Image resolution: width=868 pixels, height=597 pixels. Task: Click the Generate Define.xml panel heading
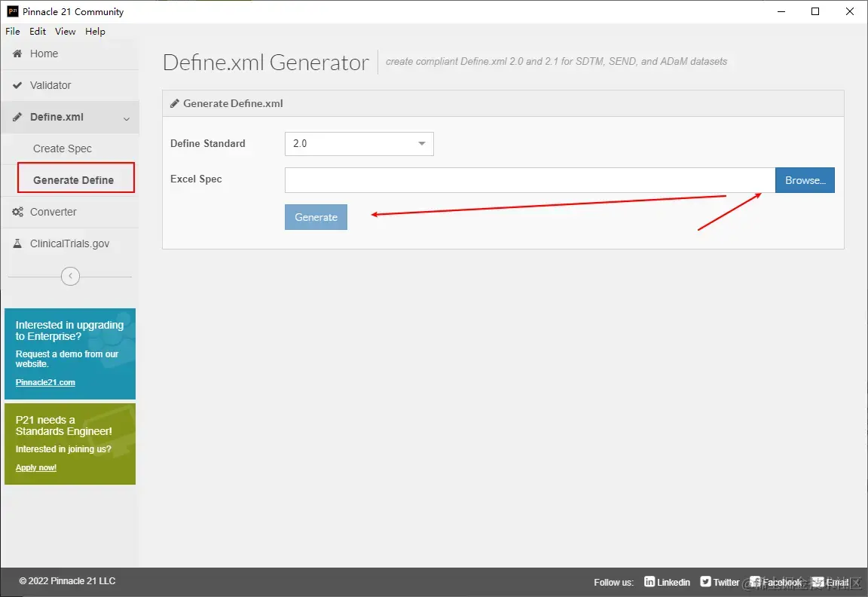pos(233,103)
